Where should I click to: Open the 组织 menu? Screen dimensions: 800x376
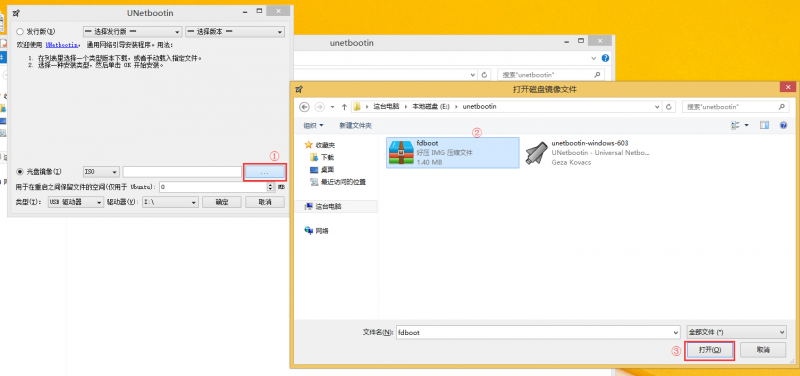313,126
